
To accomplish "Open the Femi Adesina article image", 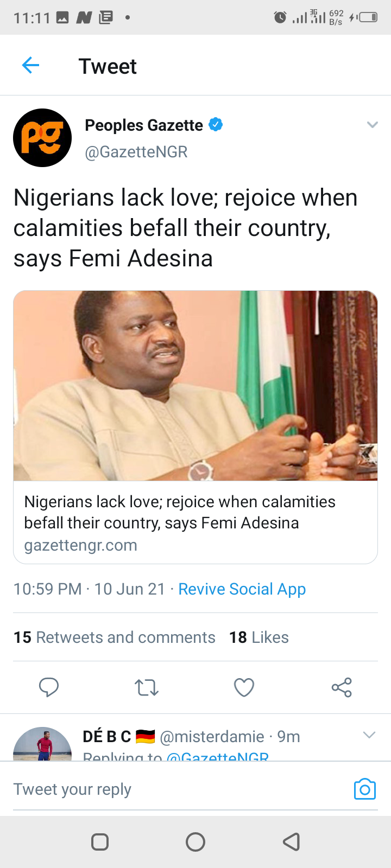I will click(x=195, y=386).
